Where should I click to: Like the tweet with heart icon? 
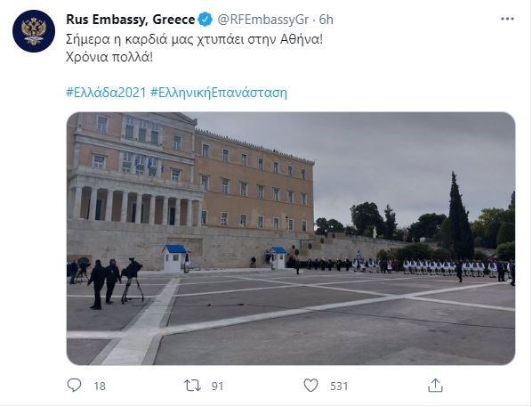tap(310, 386)
